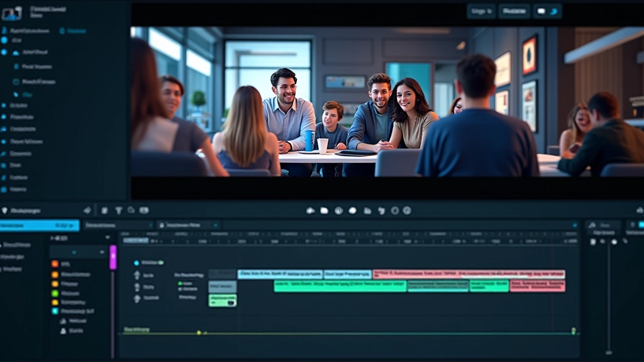Screen dimensions: 644x362
Task: Click the clock icon right of the folder icon
Action: [338, 211]
